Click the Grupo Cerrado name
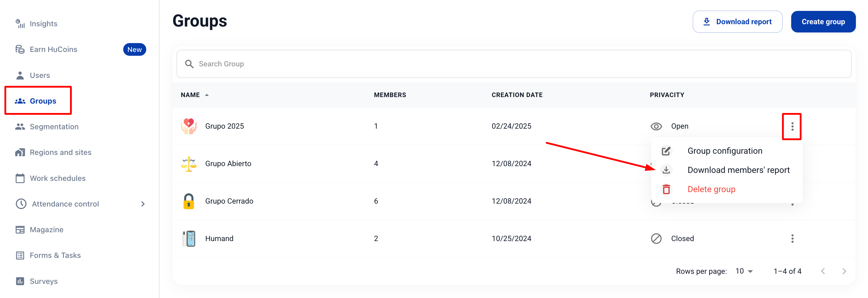 [x=229, y=201]
